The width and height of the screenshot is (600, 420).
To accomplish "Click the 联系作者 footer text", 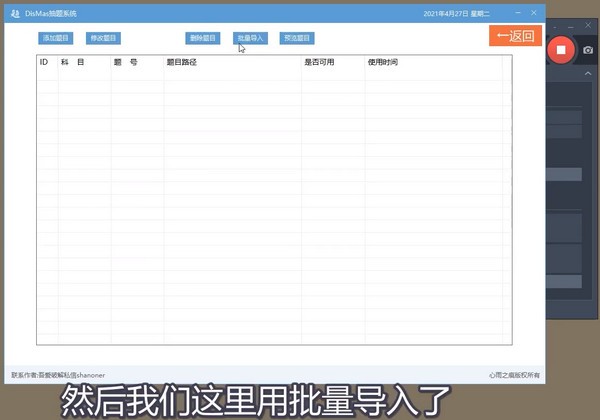I will (x=58, y=375).
